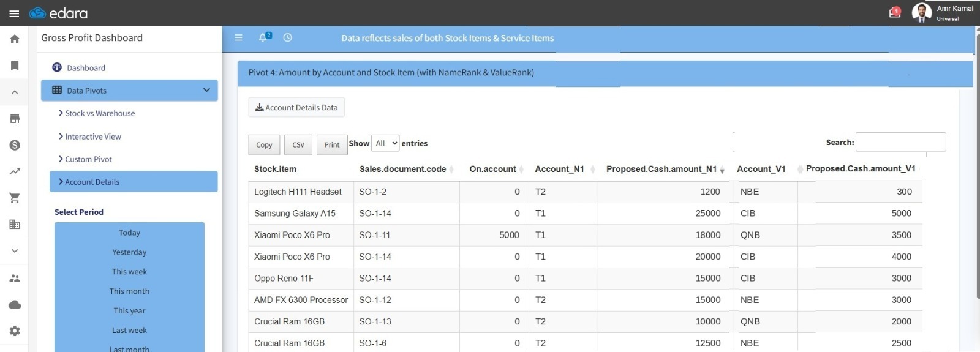
Task: Collapse sidebar group with up chevron
Action: (15, 92)
